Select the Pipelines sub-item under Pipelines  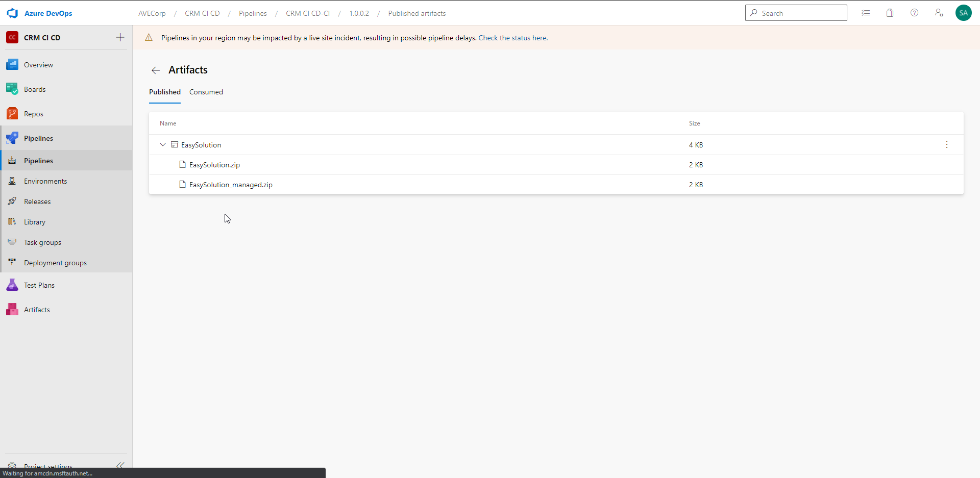(66, 161)
